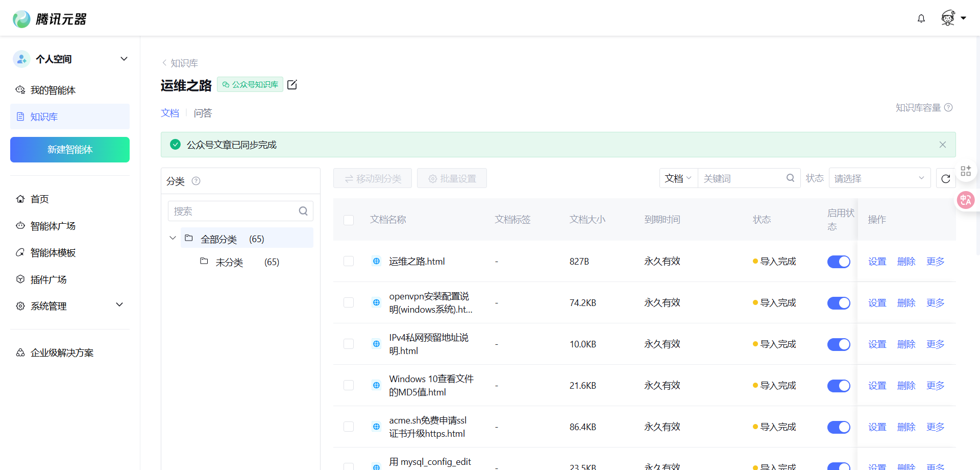Viewport: 980px width, 470px height.
Task: Open the 状态 请选择 dropdown
Action: click(879, 178)
